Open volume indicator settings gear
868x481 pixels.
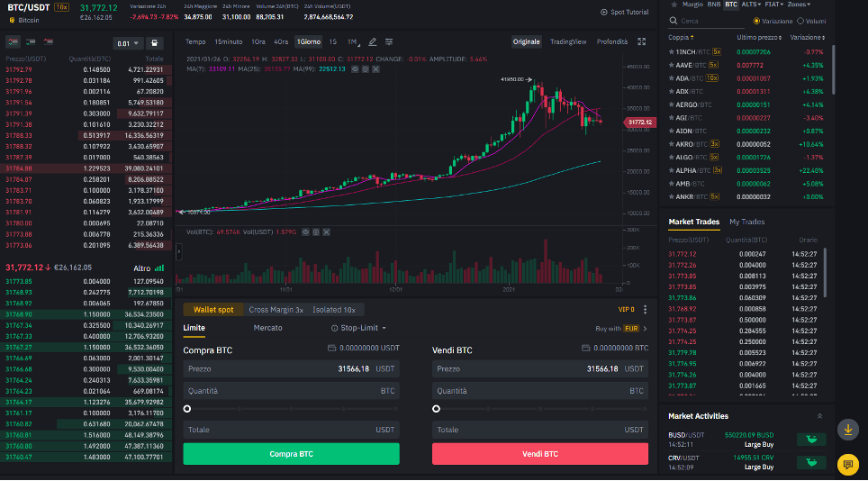[316, 232]
